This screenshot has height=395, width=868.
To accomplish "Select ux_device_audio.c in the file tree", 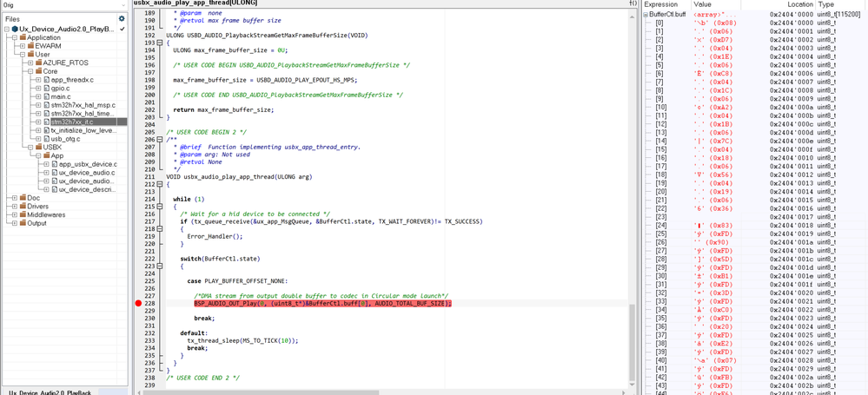I will click(87, 173).
